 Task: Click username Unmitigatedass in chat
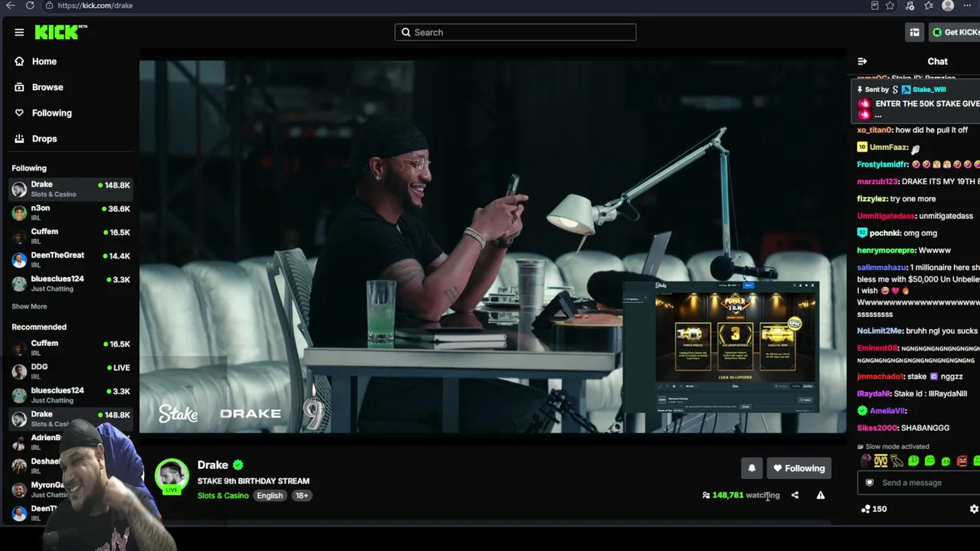[886, 216]
